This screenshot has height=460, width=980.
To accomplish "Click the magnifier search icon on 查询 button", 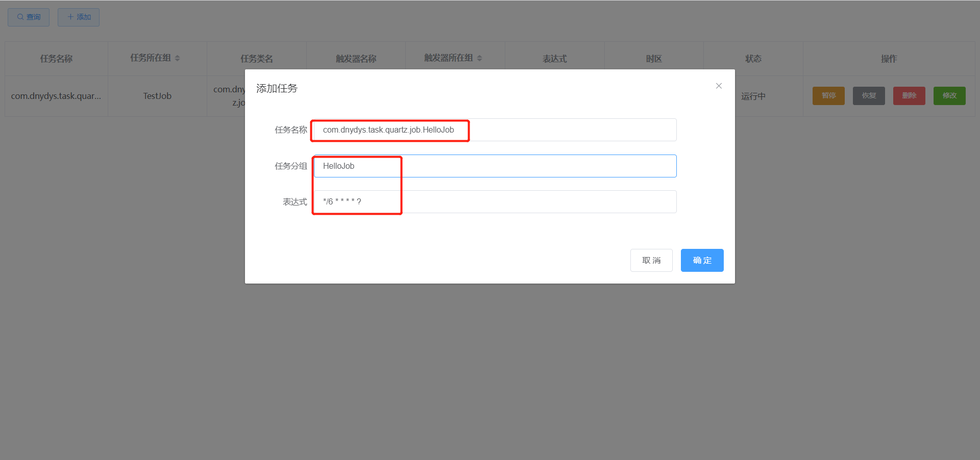I will [19, 17].
